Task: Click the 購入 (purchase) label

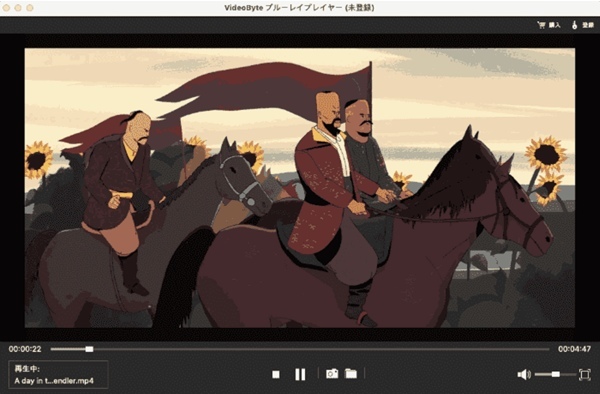Action: coord(554,25)
